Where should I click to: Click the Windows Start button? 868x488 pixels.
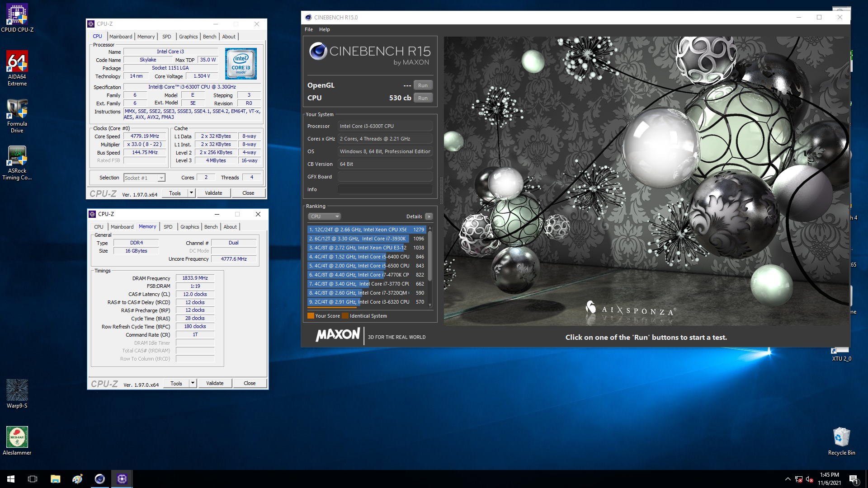11,479
